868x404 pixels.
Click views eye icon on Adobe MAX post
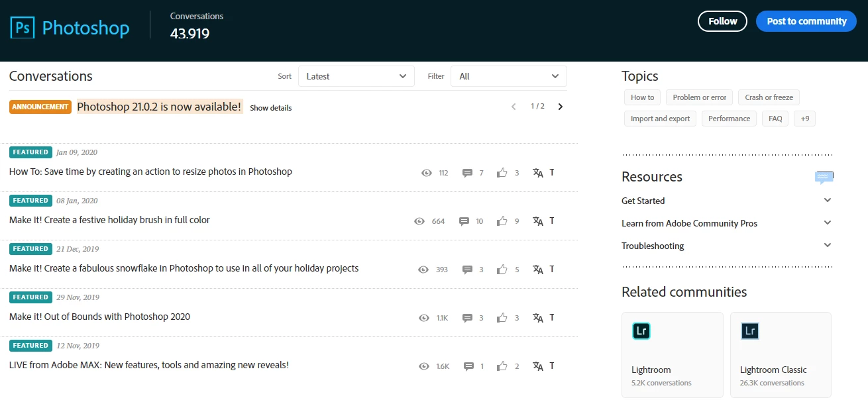424,366
